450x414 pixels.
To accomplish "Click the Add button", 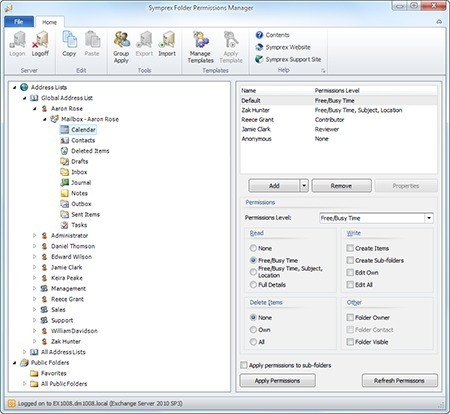I will point(274,186).
